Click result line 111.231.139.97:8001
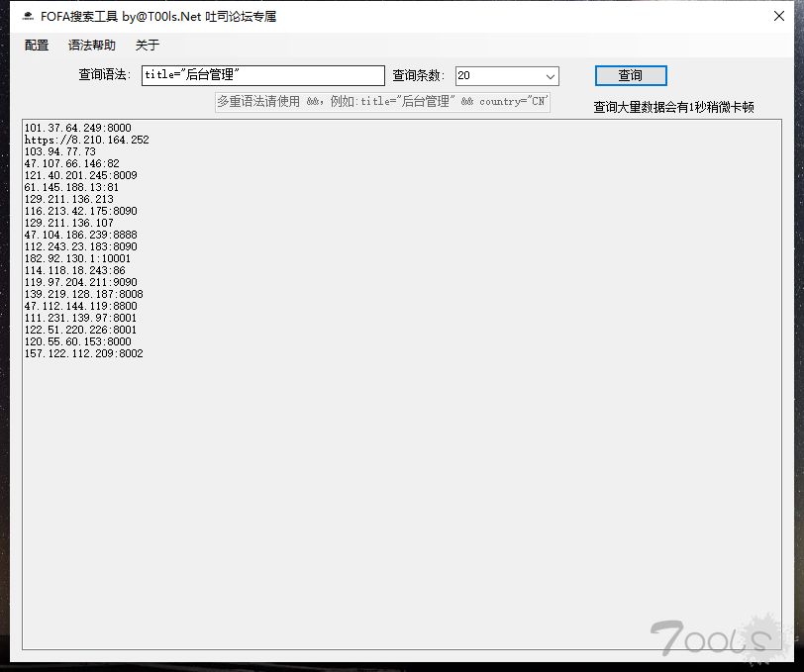804x672 pixels. click(80, 318)
